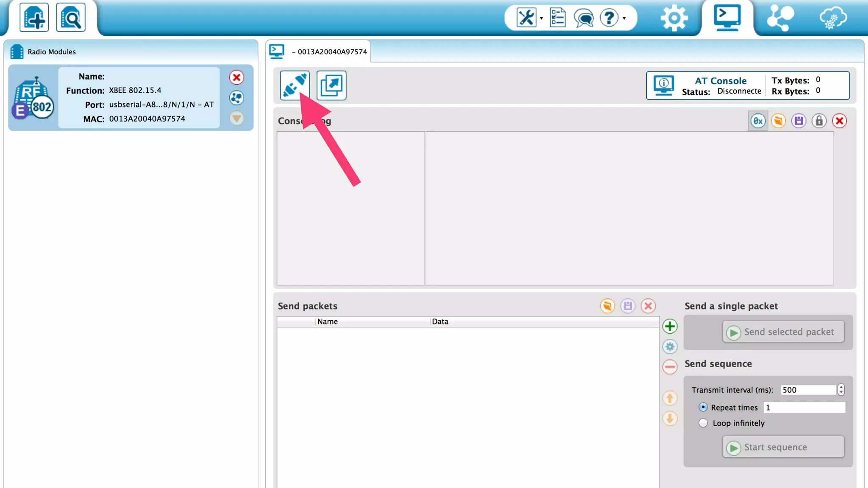Image resolution: width=868 pixels, height=488 pixels.
Task: Click the Detach console view icon
Action: [x=331, y=85]
